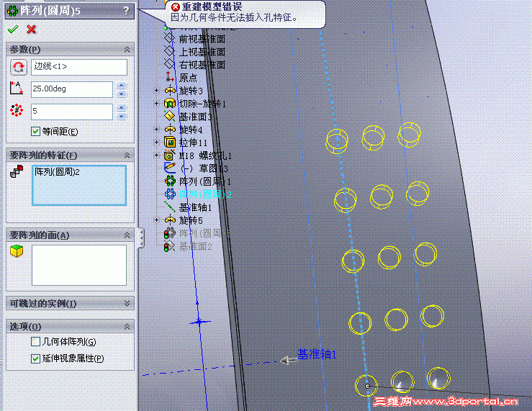Click the features to pattern icon
Viewport: 532px width, 411px height.
(17, 171)
